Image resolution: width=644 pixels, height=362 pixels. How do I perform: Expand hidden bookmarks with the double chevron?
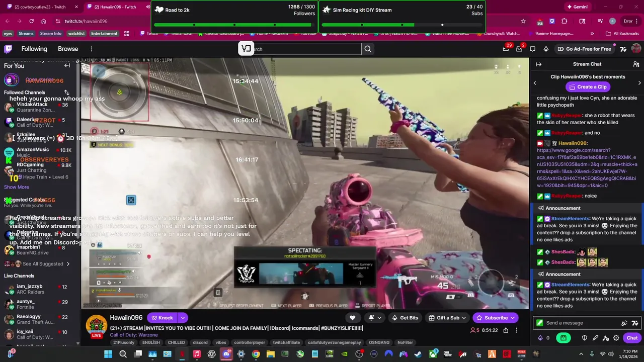[592, 34]
